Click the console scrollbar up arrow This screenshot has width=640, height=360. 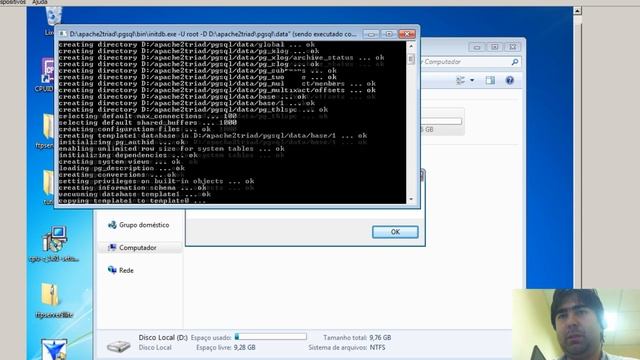pyautogui.click(x=411, y=46)
